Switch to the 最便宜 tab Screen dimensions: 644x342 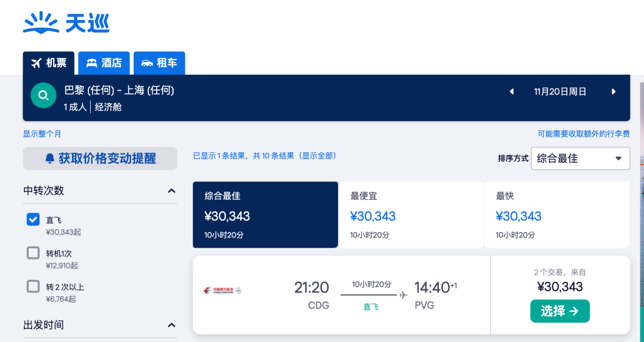click(411, 215)
